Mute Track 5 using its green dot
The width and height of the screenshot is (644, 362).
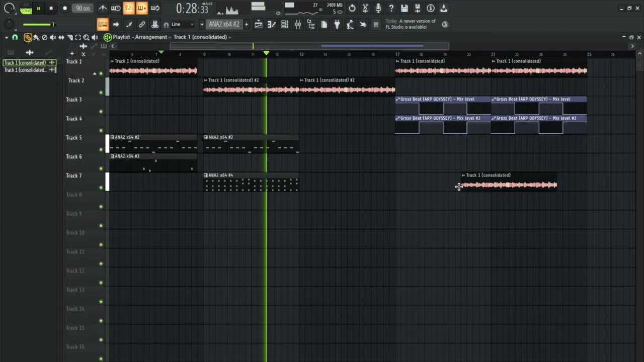point(101,149)
